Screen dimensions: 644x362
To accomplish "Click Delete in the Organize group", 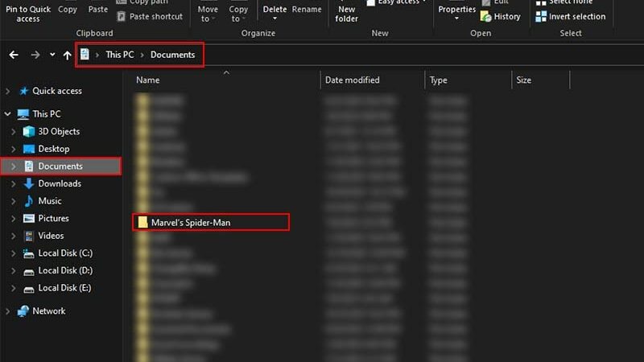I will [275, 9].
